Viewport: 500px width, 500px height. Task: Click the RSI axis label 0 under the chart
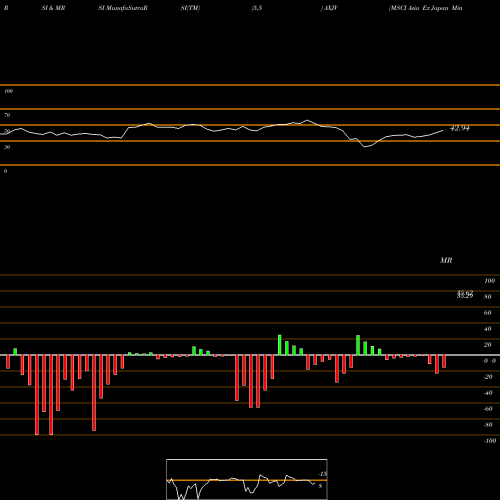tap(5, 171)
